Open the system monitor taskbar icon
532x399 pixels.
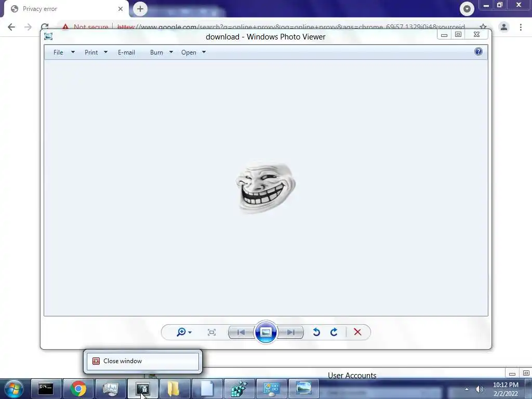coord(111,389)
